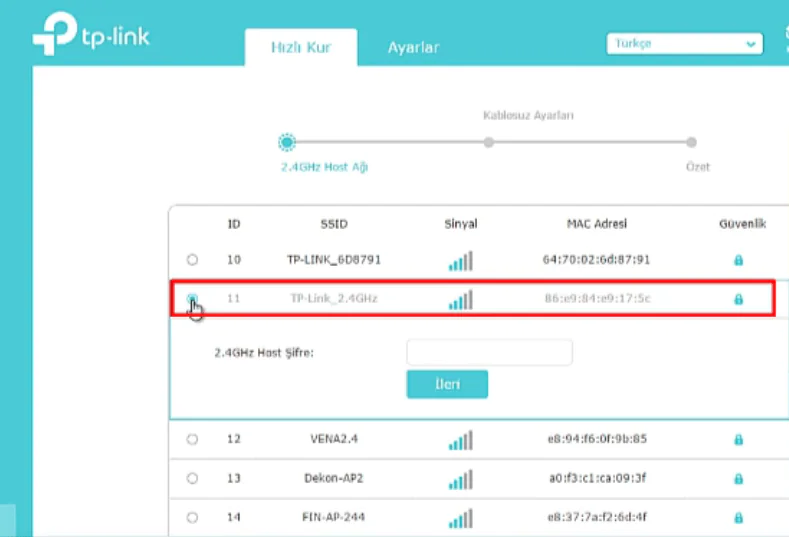
Task: Click signal strength icon for FIN-AP-244
Action: (x=460, y=518)
